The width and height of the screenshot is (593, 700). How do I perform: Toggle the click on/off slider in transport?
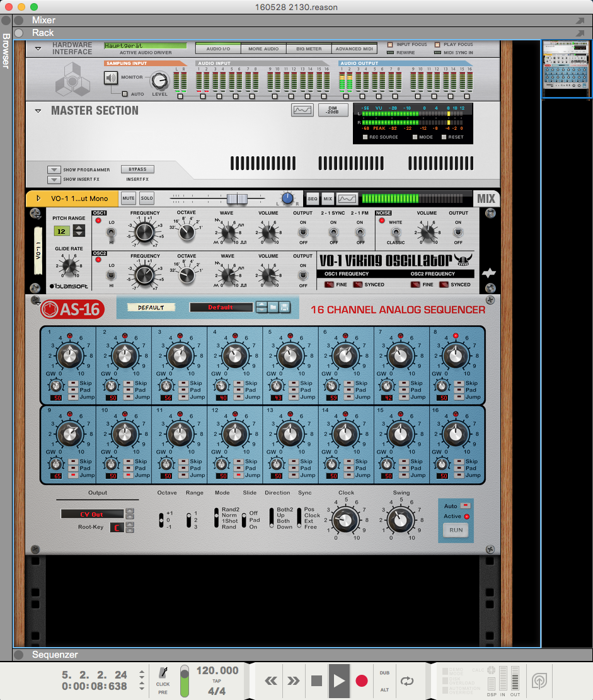pyautogui.click(x=185, y=681)
